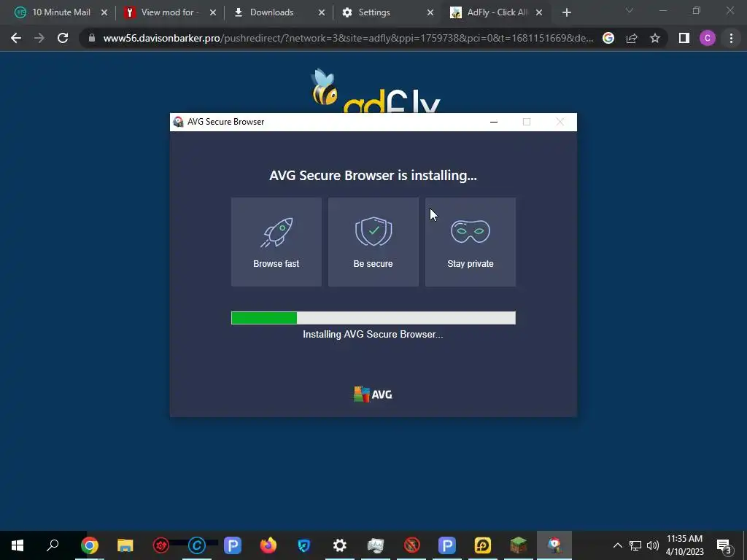Image resolution: width=747 pixels, height=560 pixels.
Task: Close the Settings tab
Action: click(x=430, y=13)
